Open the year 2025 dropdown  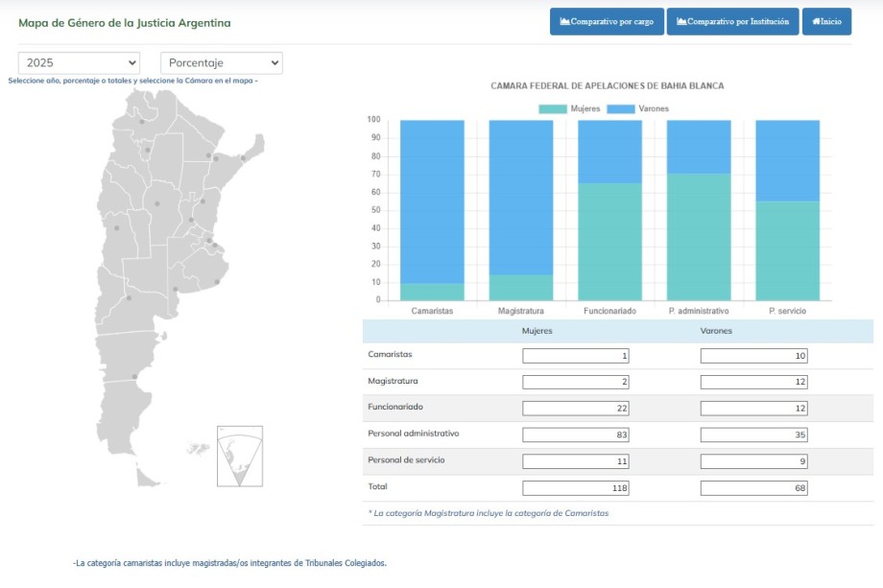[79, 62]
